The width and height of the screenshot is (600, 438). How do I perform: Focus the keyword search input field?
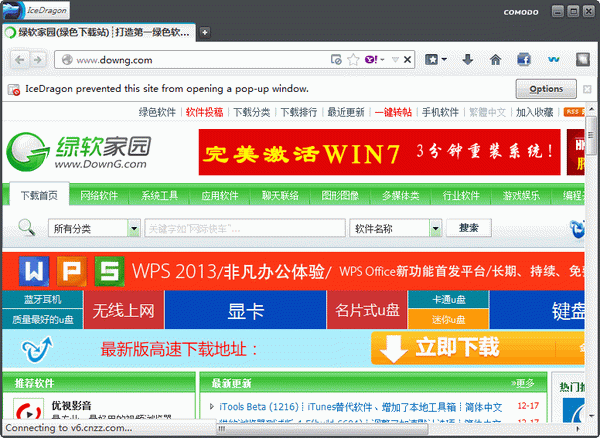(x=245, y=228)
